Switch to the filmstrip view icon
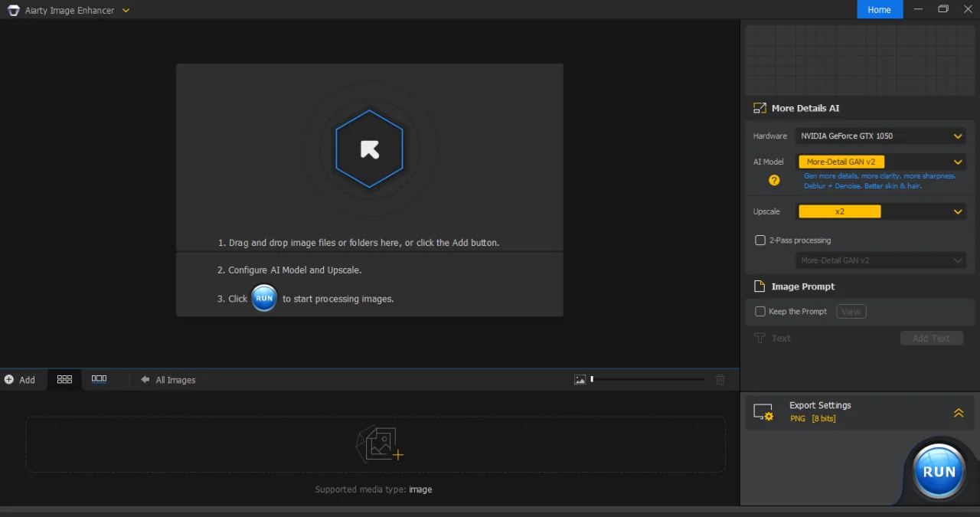 (99, 379)
